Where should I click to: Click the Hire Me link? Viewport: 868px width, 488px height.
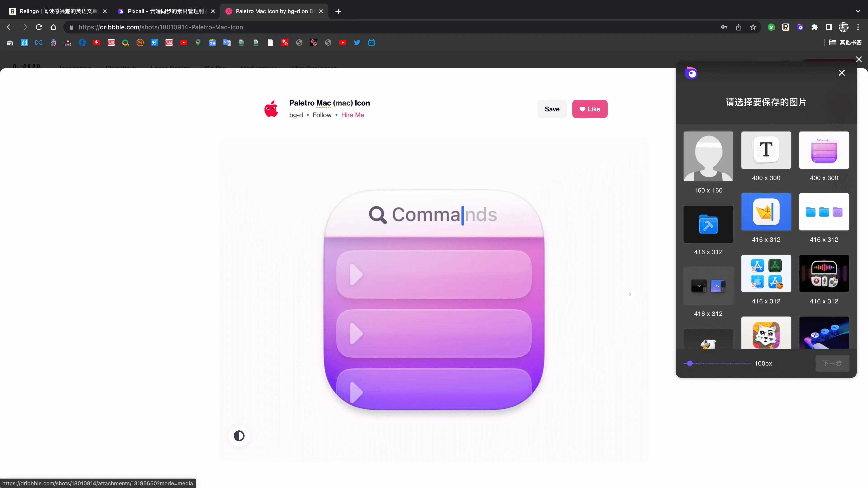point(352,115)
